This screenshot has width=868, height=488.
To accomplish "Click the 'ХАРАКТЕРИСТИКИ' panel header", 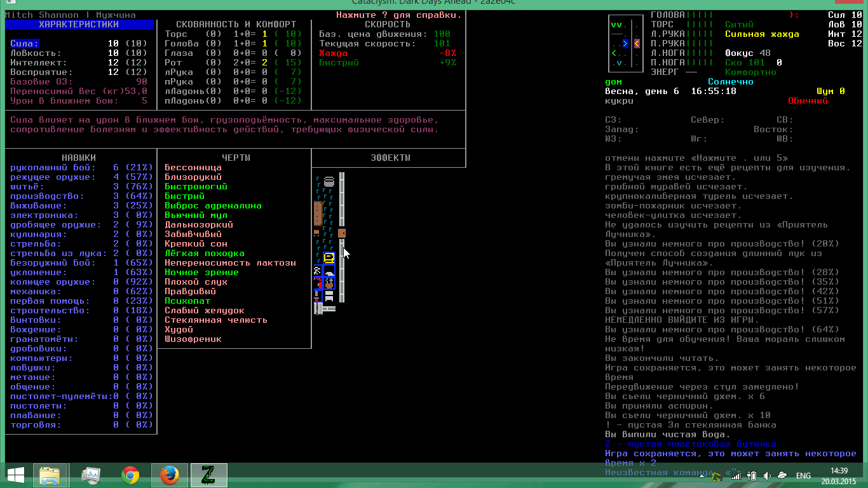I will point(79,24).
